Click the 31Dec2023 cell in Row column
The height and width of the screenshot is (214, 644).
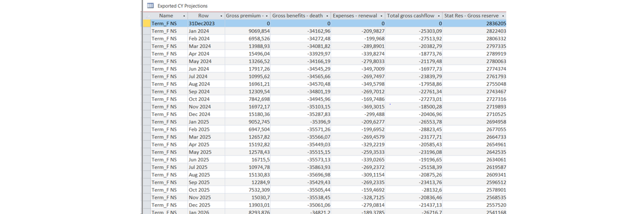click(x=206, y=23)
